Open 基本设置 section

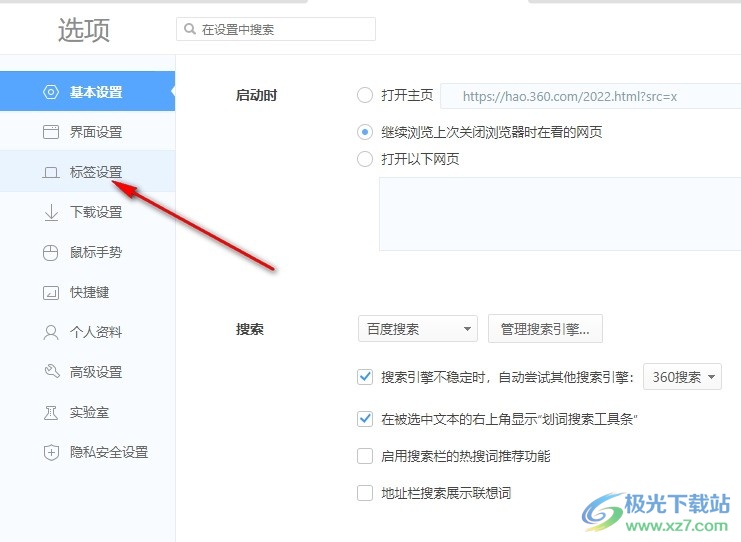[x=87, y=91]
